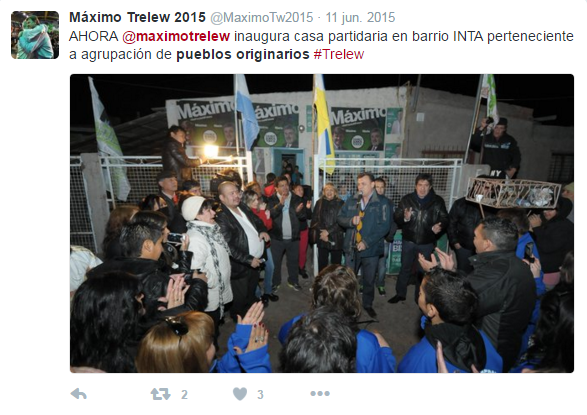Click the woman wearing a white hat in the photo
587x415 pixels.
coord(209,254)
